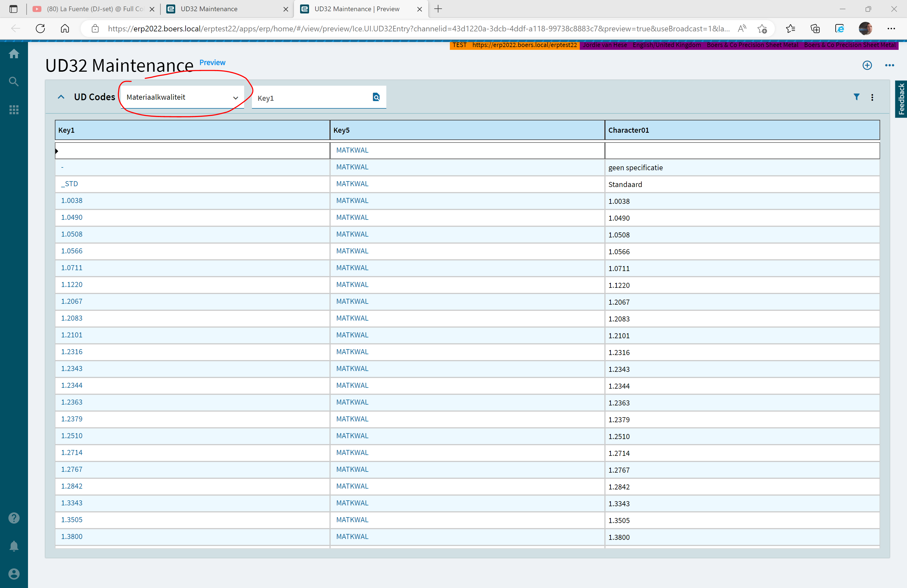The height and width of the screenshot is (588, 907).
Task: Click the Preview link next to the title
Action: pos(212,62)
